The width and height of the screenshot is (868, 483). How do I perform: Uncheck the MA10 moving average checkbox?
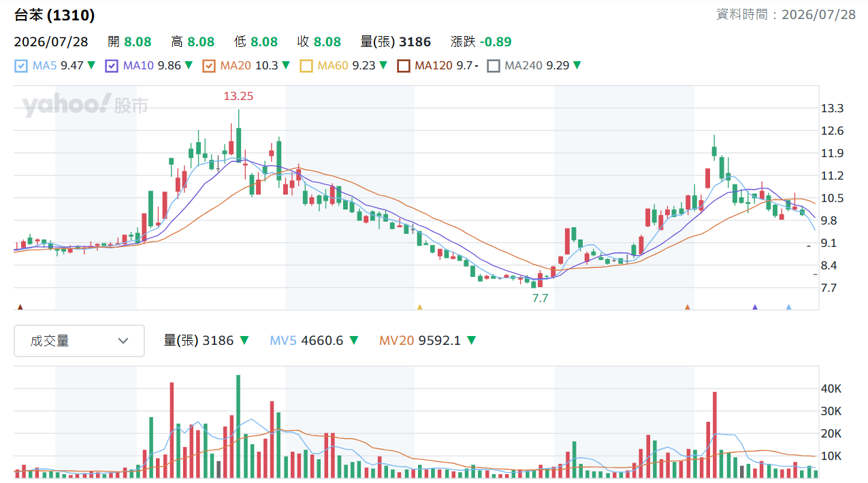(112, 66)
